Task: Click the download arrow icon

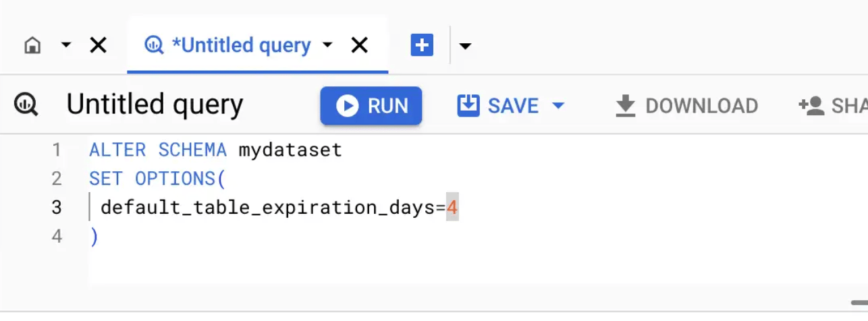Action: pos(626,106)
